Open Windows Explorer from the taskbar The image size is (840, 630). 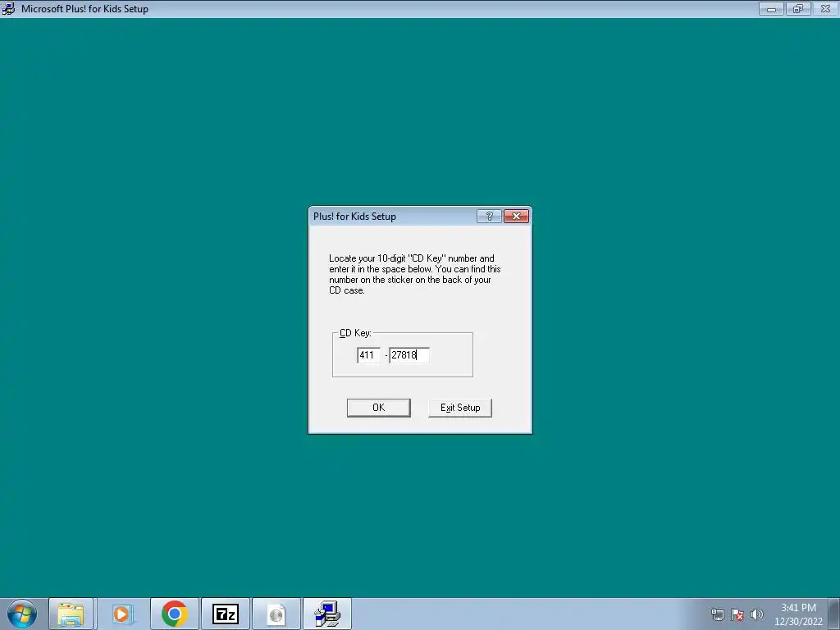pyautogui.click(x=71, y=614)
